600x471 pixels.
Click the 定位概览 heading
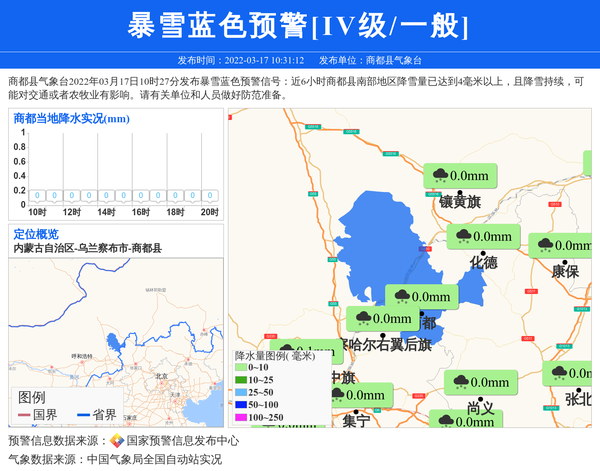[x=36, y=234]
